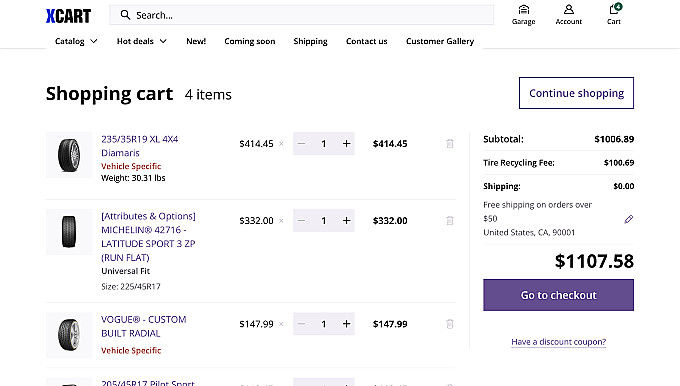Increase quantity of VOGUE Custom Built Radial
The width and height of the screenshot is (680, 386).
click(347, 324)
